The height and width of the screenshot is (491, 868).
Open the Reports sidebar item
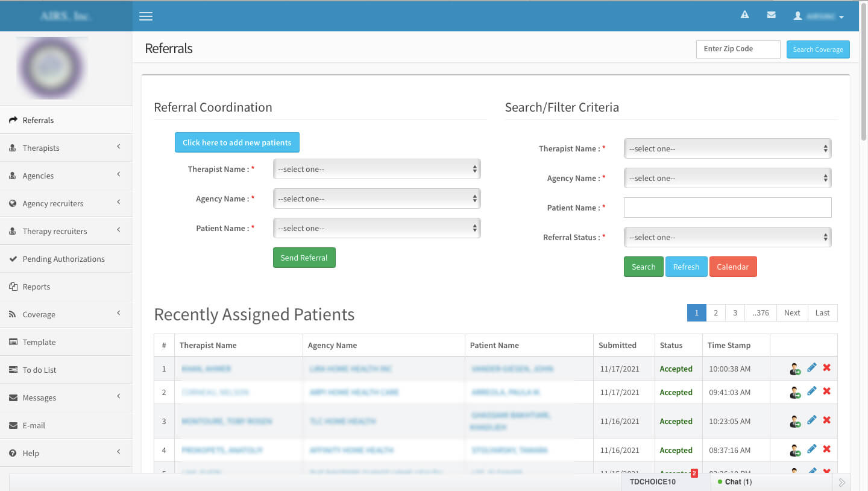pyautogui.click(x=36, y=287)
